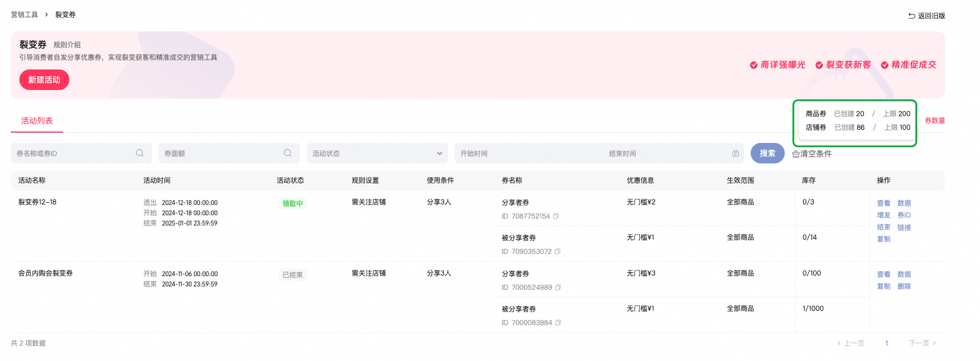
Task: Open the 规则介绍 link
Action: pos(67,45)
